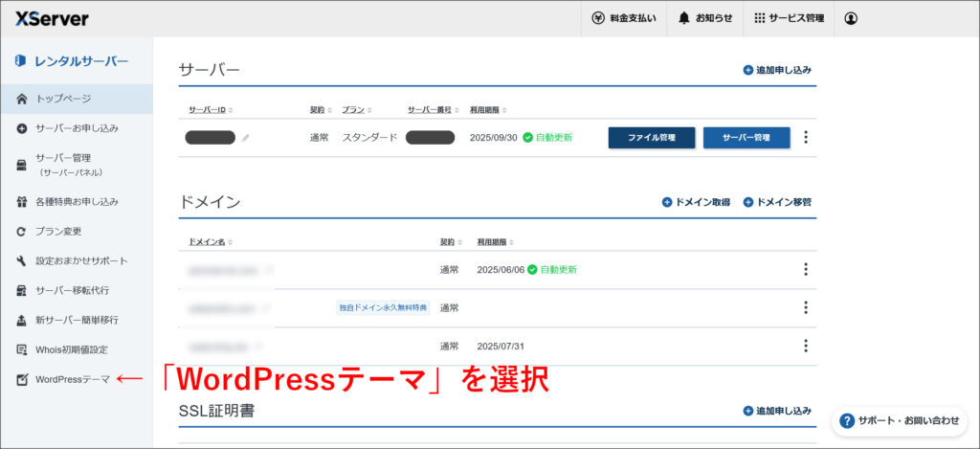
Task: Click the upload icon beside 新サーバー簡単移行
Action: 22,320
